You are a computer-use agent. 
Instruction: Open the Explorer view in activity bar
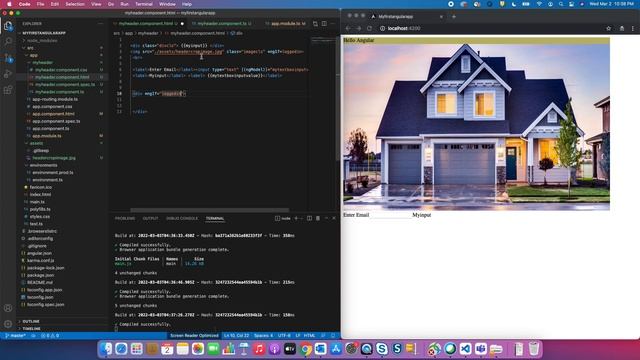coord(8,26)
